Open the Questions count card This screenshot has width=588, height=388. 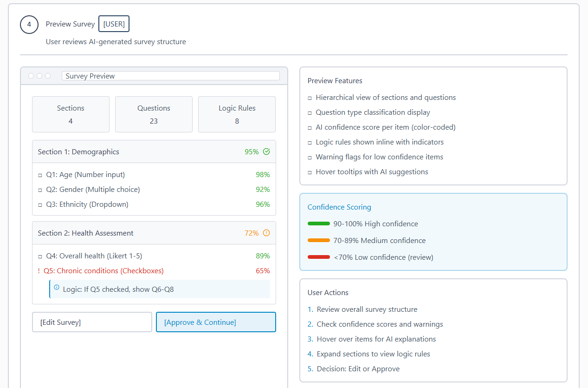pyautogui.click(x=154, y=114)
